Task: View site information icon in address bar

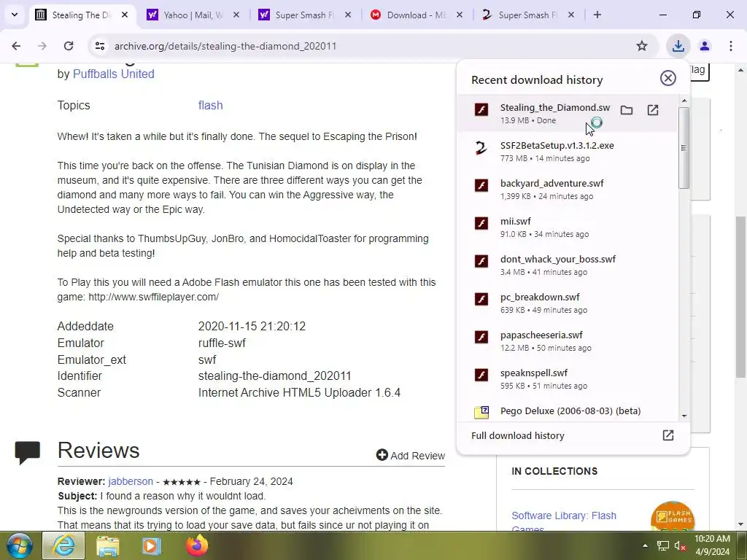Action: tap(99, 46)
